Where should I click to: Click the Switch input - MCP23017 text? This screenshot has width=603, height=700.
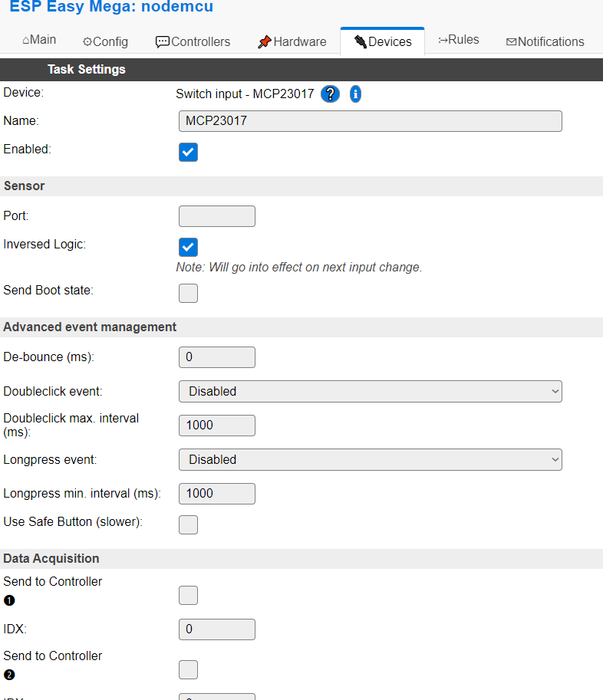245,94
